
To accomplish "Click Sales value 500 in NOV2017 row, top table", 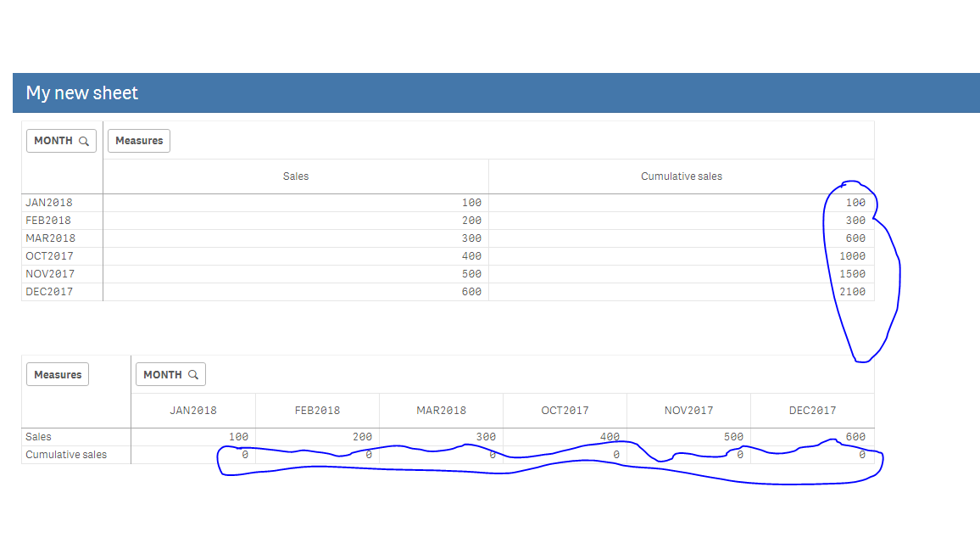I will tap(471, 274).
